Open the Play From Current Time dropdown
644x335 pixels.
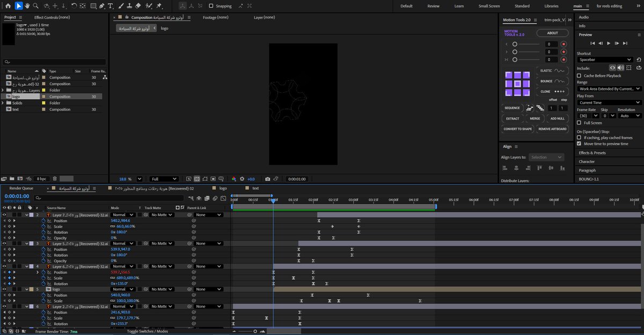[x=609, y=102]
